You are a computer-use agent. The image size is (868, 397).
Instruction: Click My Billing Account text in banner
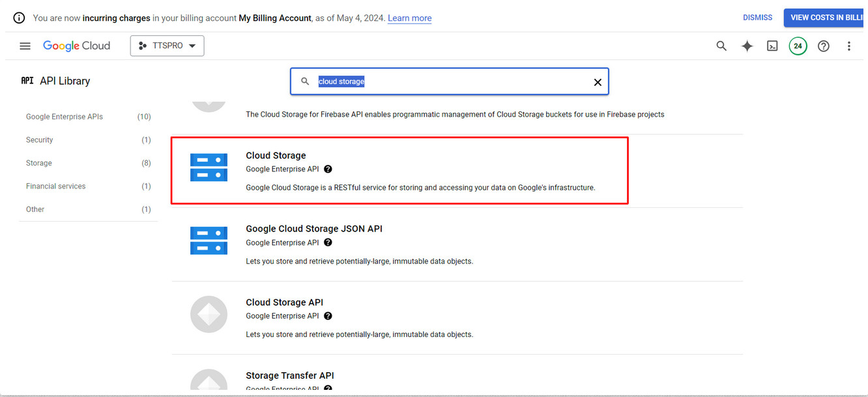pos(275,18)
